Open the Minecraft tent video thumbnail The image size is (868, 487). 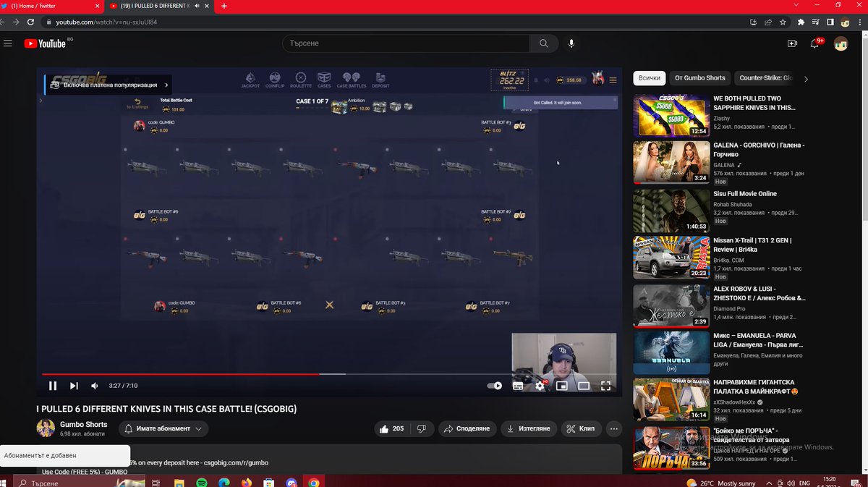click(671, 400)
